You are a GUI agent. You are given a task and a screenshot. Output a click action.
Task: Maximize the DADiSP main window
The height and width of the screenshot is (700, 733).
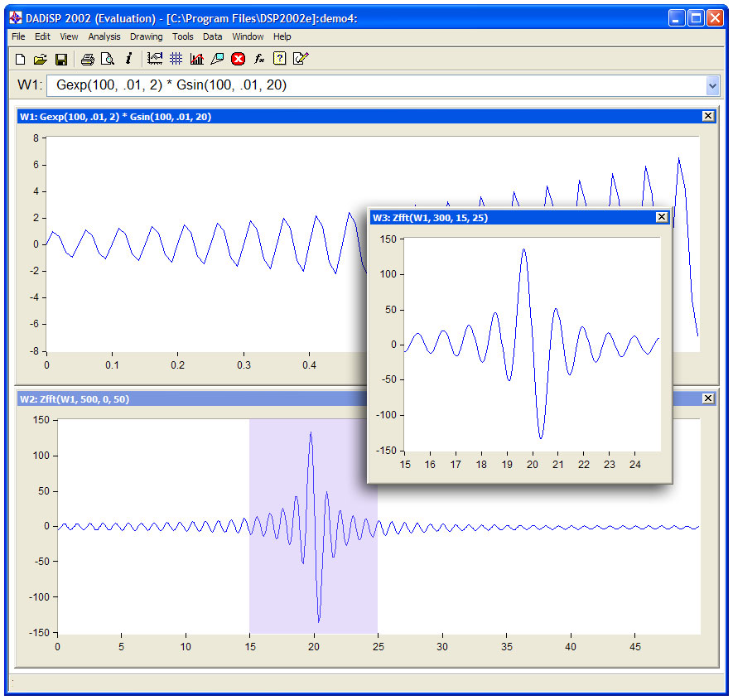(x=696, y=18)
